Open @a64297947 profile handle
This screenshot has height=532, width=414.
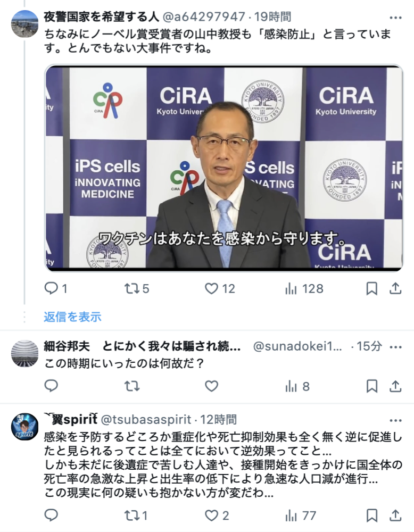tap(204, 16)
